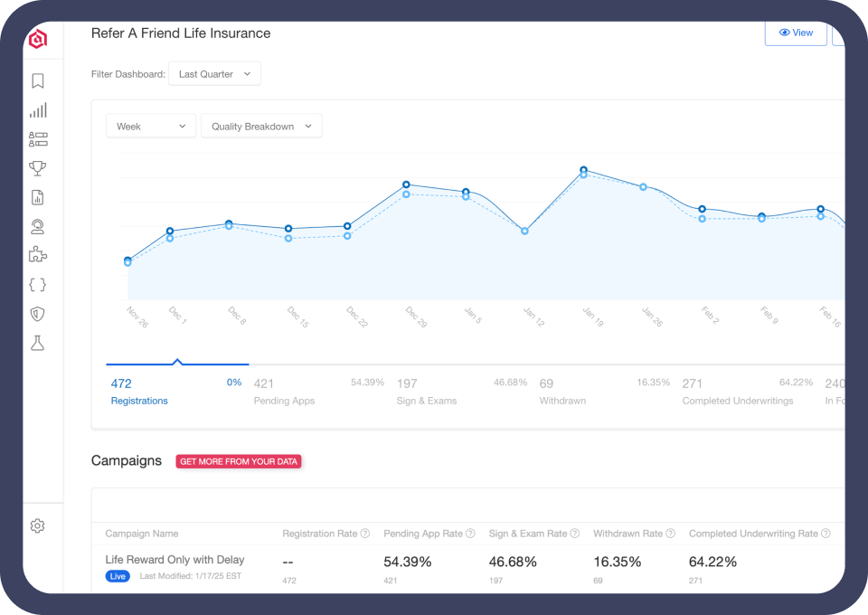The image size is (868, 615).
Task: Click the Registration Rate column header
Action: point(320,534)
